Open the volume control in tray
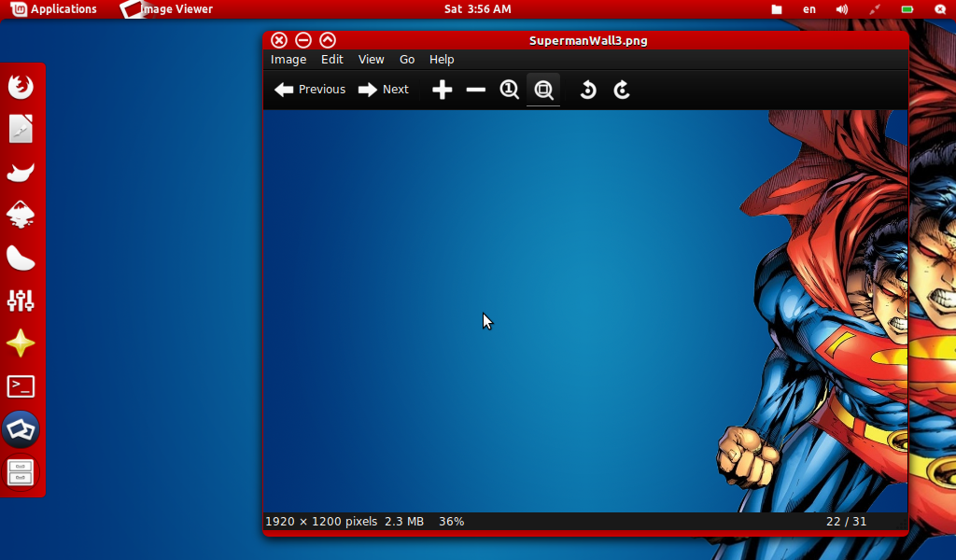This screenshot has width=956, height=560. click(x=842, y=9)
